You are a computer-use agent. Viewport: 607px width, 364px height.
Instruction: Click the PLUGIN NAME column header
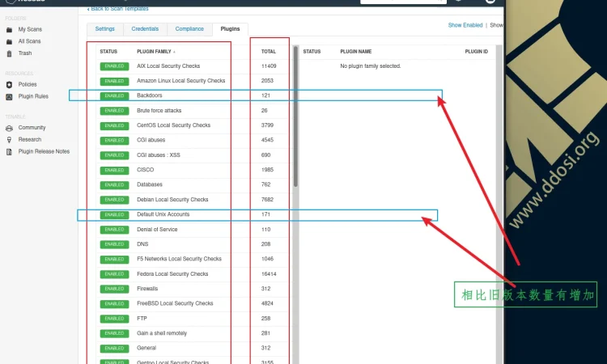click(356, 52)
